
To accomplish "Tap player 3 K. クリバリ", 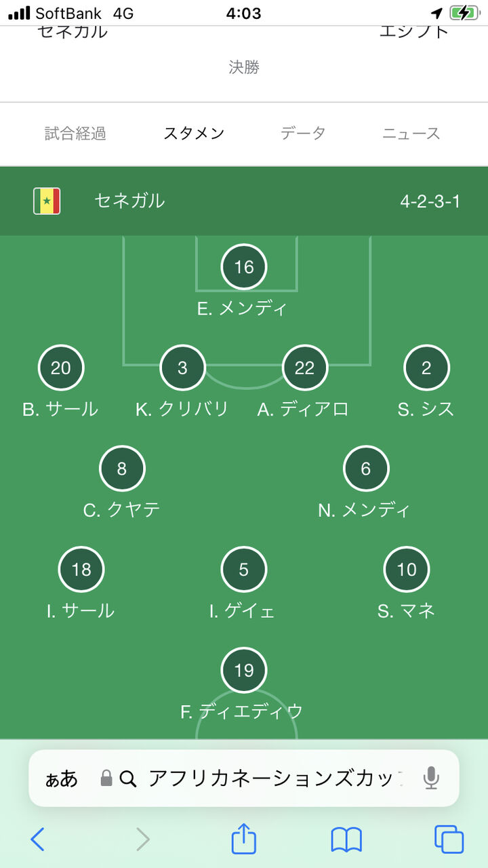I will tap(182, 368).
